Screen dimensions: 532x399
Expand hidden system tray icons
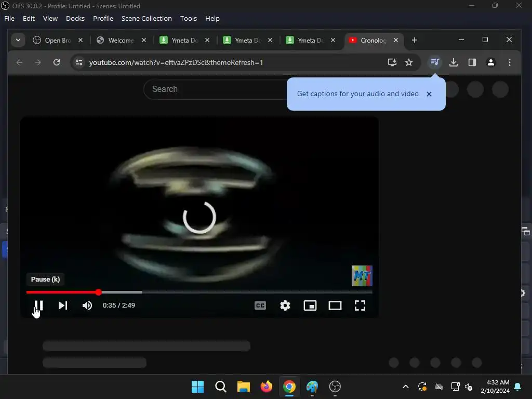(x=405, y=387)
